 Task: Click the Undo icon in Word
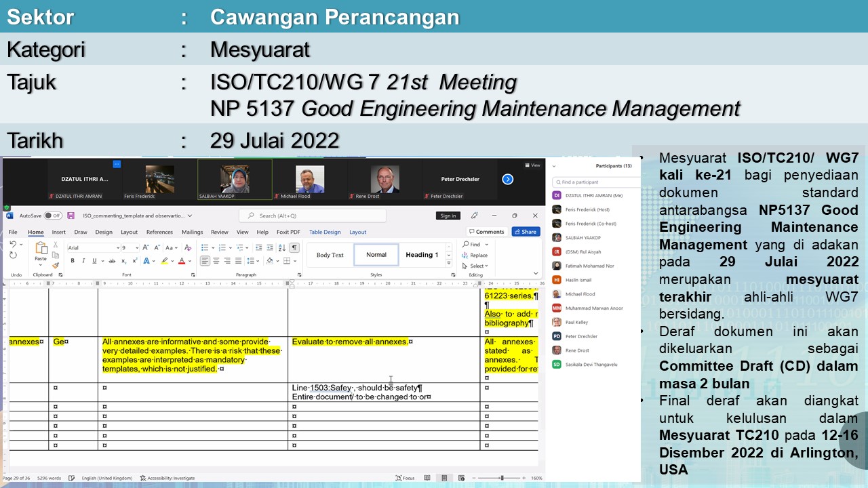point(13,245)
